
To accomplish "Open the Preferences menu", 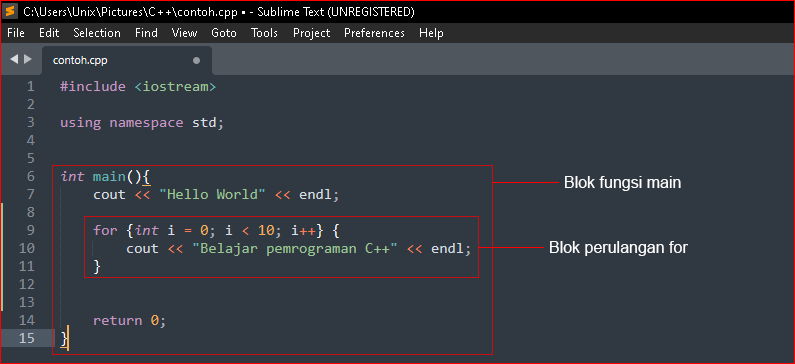I will point(374,33).
